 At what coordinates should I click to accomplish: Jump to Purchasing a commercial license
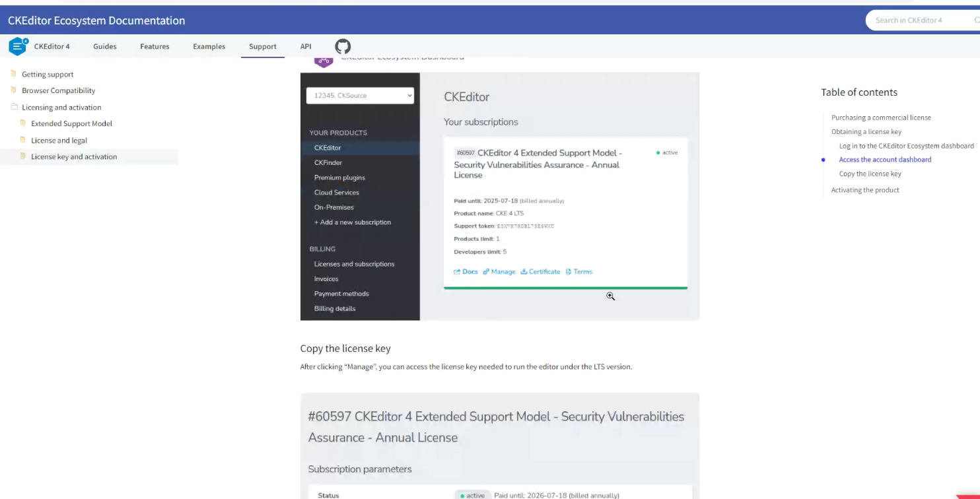881,117
